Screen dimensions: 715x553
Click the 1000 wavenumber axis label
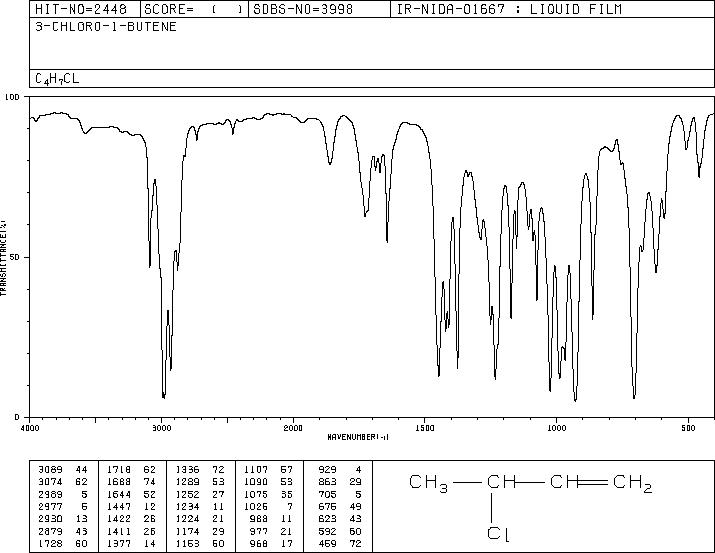click(x=556, y=428)
